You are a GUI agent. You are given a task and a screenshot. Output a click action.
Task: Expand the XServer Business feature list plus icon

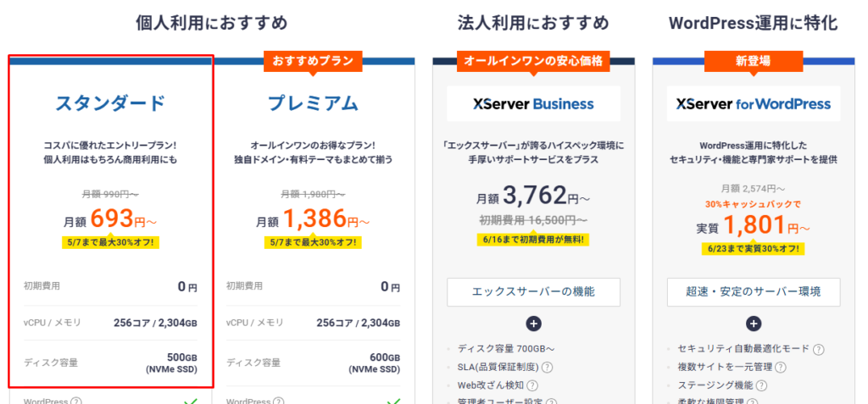(x=533, y=323)
